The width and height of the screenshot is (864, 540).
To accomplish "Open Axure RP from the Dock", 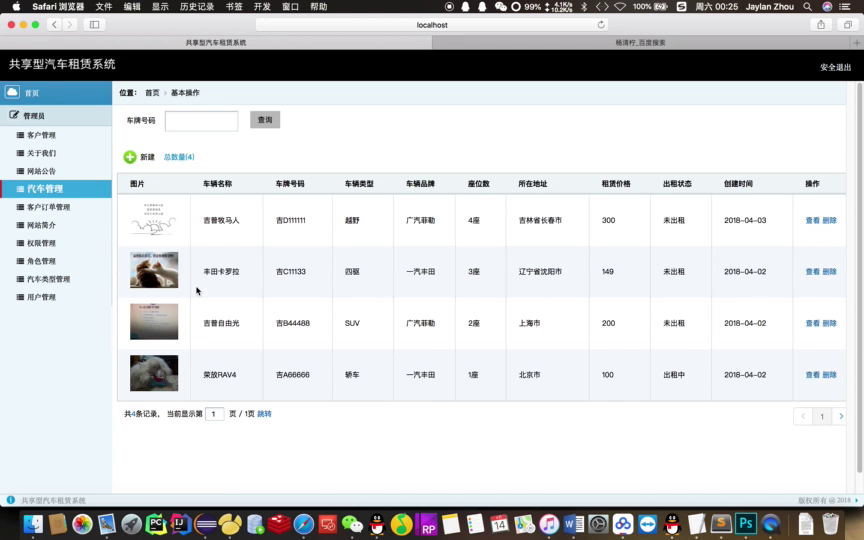I will pos(426,524).
